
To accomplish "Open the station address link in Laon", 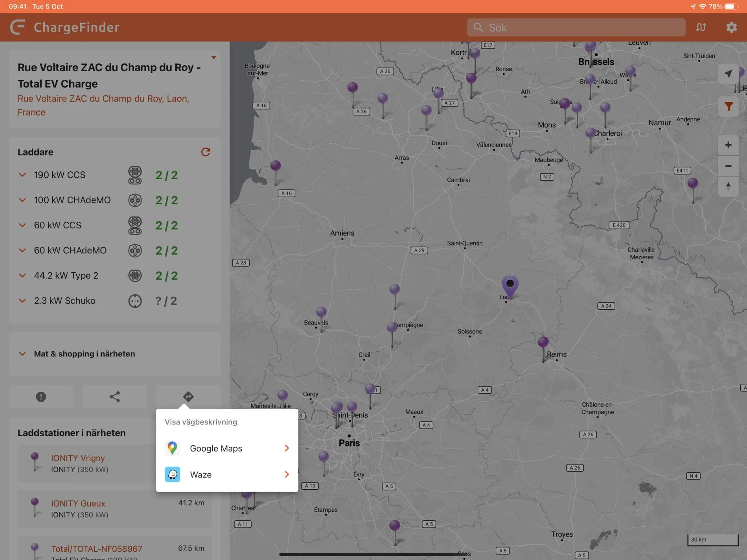I will [103, 105].
